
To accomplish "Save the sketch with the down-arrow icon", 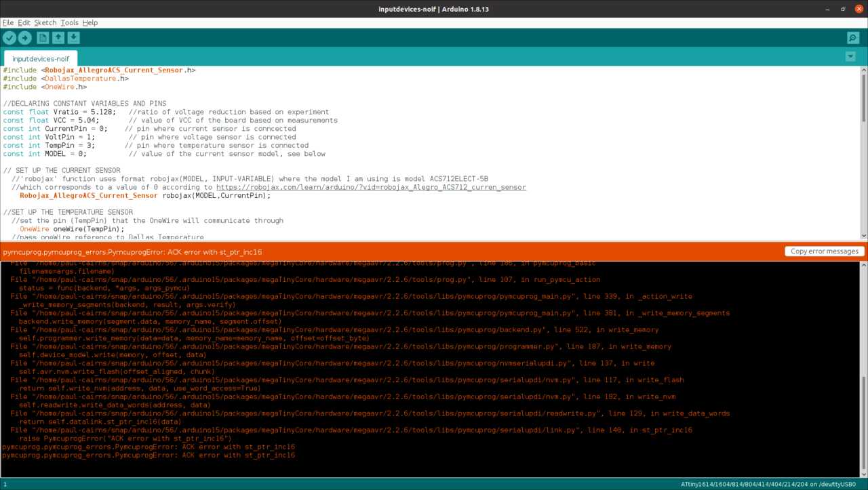I will (x=74, y=38).
